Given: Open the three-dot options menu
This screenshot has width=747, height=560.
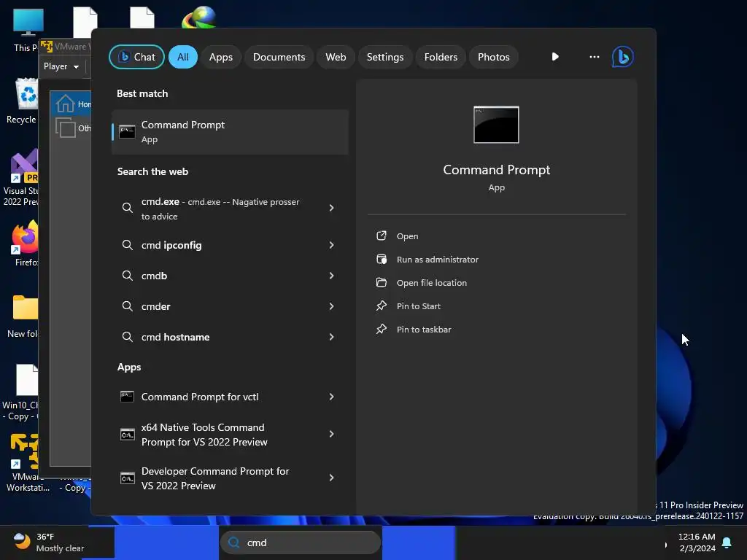Looking at the screenshot, I should tap(594, 57).
